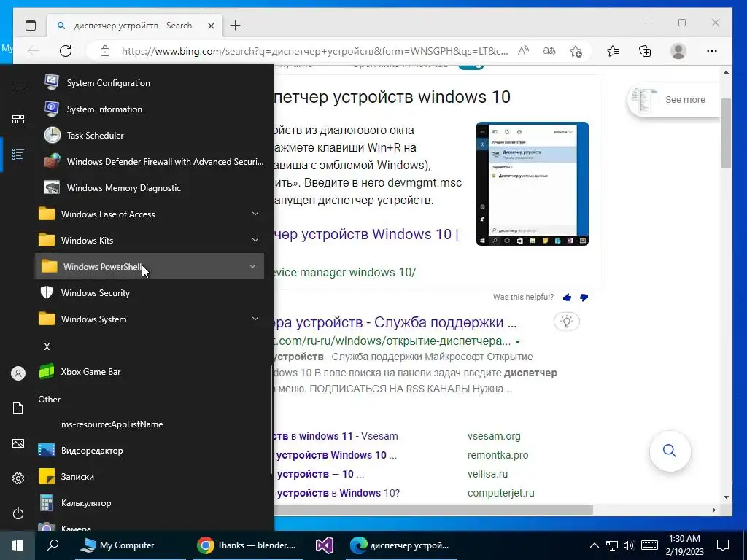Open taskbar search magnifier
This screenshot has height=560, width=747.
[53, 545]
